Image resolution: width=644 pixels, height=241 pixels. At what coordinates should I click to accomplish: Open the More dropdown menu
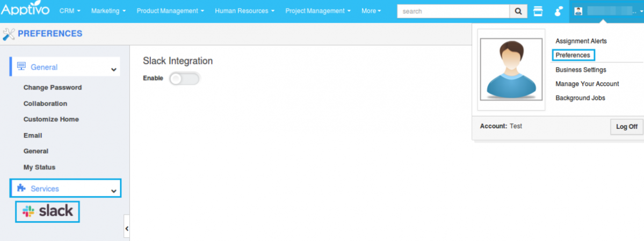371,11
